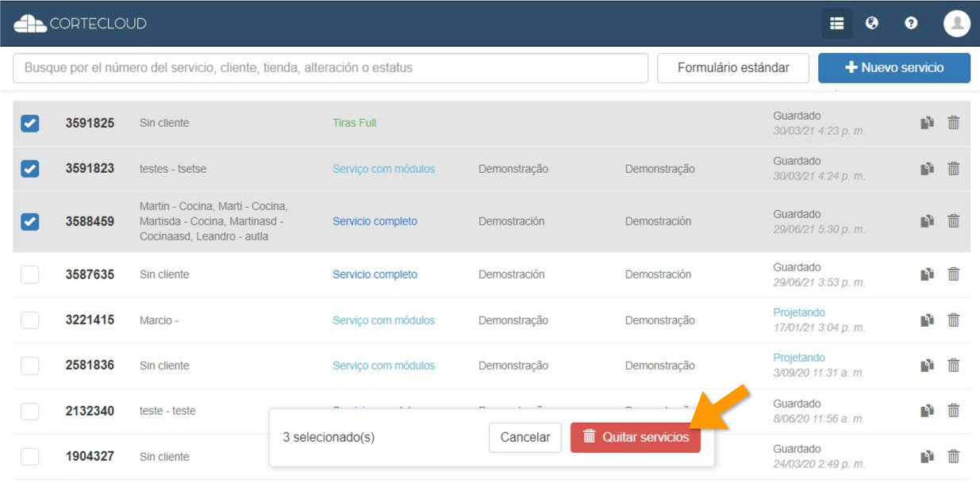
Task: Open the language globe icon
Action: pyautogui.click(x=872, y=24)
